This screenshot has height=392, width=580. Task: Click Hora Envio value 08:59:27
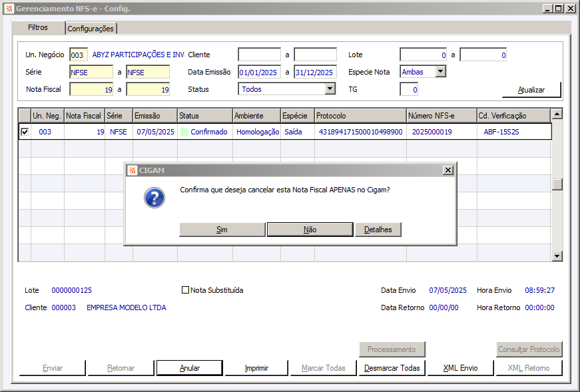539,290
